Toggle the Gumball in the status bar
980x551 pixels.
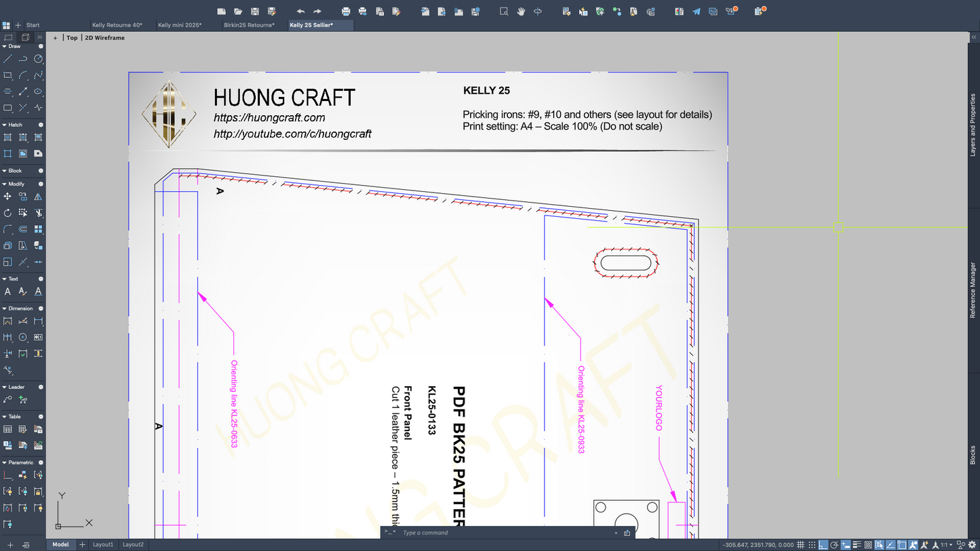(913, 544)
